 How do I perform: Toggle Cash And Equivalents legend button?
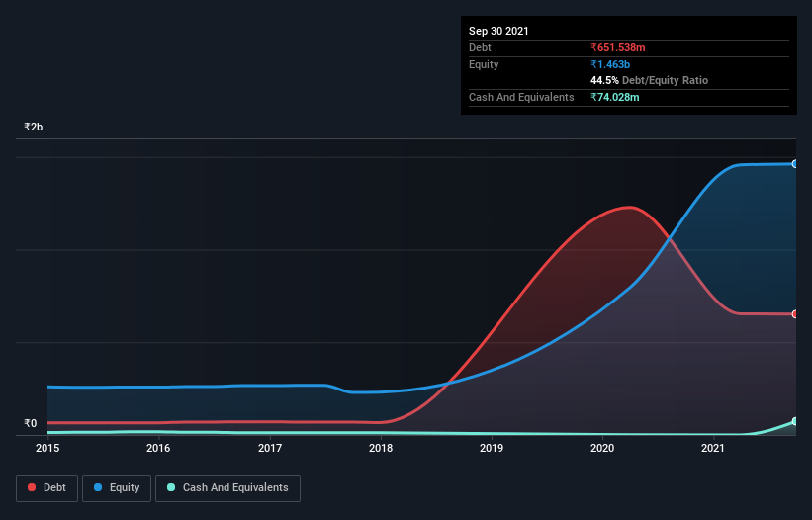click(x=227, y=488)
